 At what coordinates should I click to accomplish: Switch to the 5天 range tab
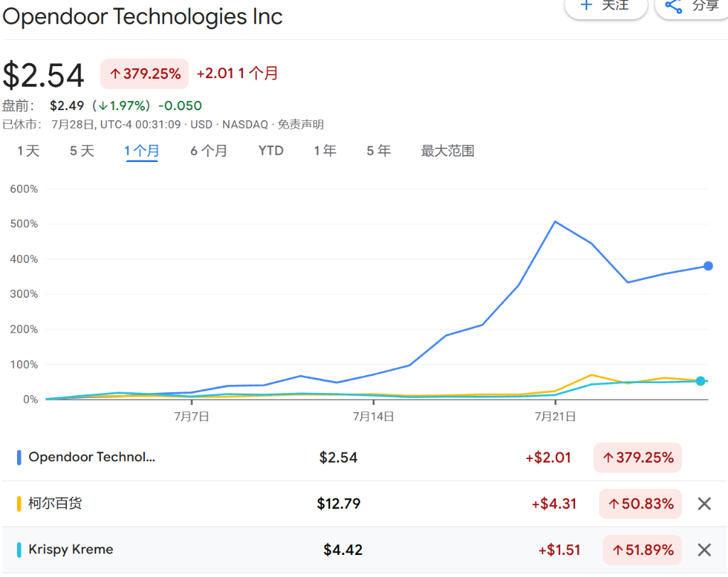click(x=82, y=151)
